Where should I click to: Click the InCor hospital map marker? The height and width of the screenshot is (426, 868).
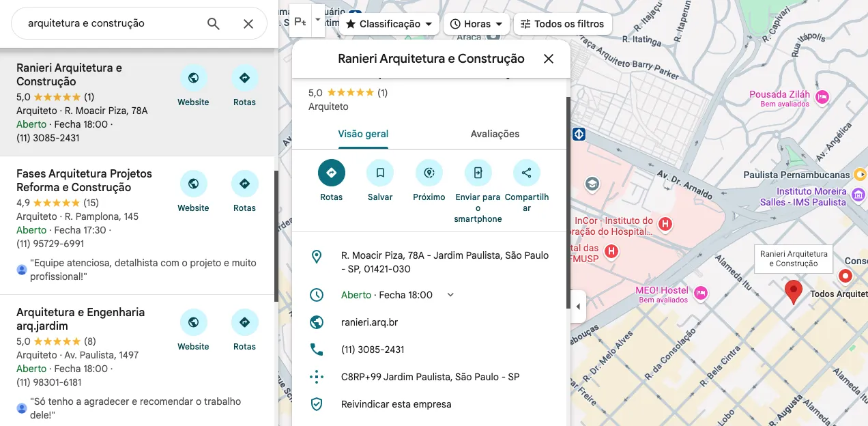point(665,223)
